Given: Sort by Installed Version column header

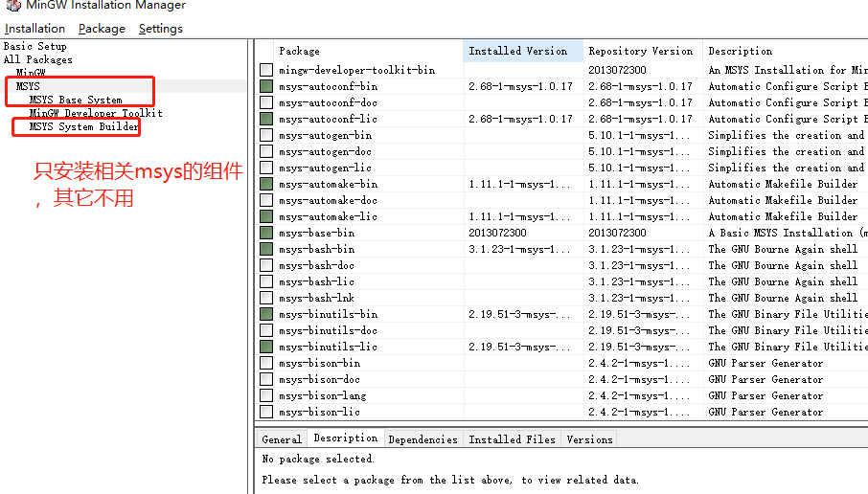Looking at the screenshot, I should (x=523, y=51).
